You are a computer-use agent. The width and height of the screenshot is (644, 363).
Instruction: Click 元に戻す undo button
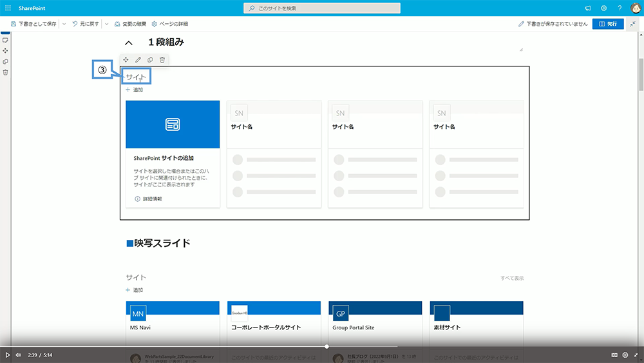(86, 24)
